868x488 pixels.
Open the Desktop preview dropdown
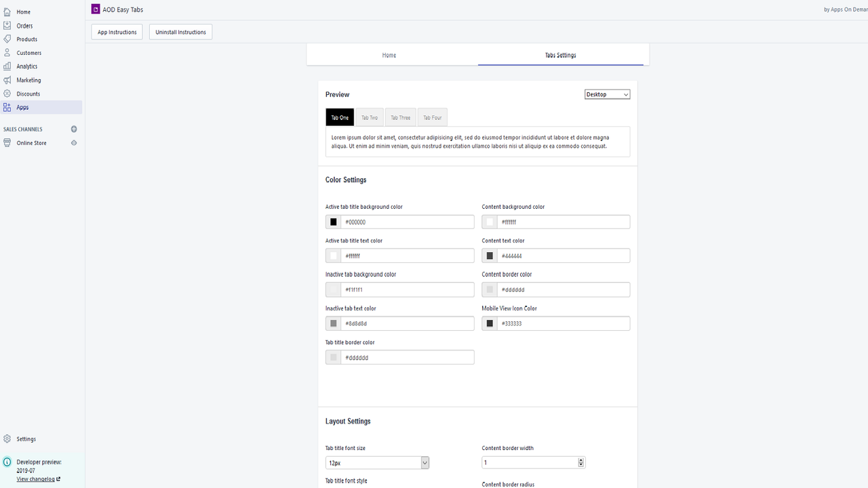[x=607, y=94]
